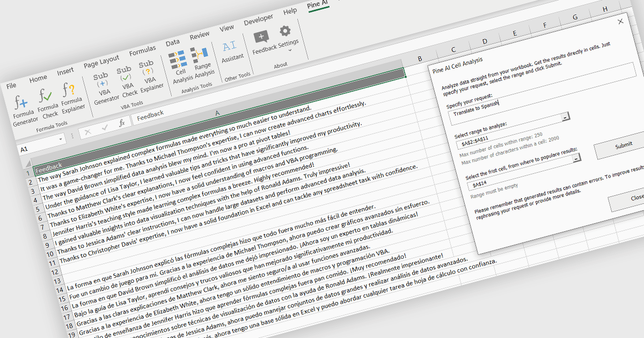Click Submit in the Pine AI dialog
Image resolution: width=644 pixels, height=338 pixels.
(x=623, y=145)
